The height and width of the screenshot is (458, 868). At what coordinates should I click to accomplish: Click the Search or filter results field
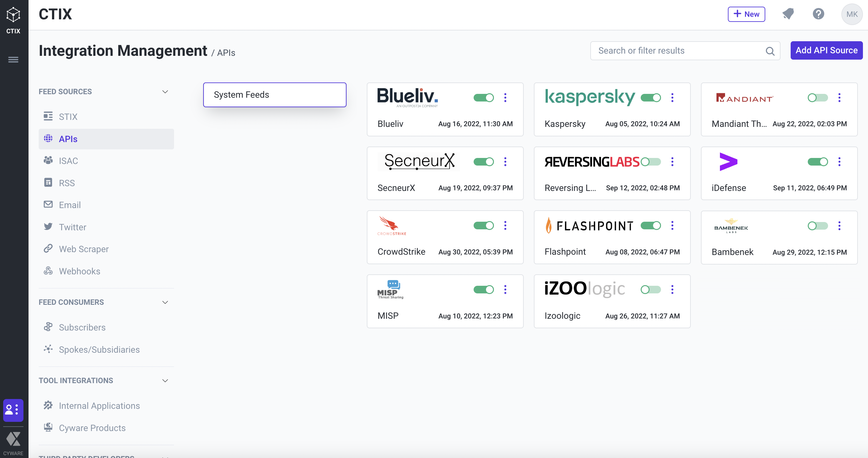coord(685,50)
